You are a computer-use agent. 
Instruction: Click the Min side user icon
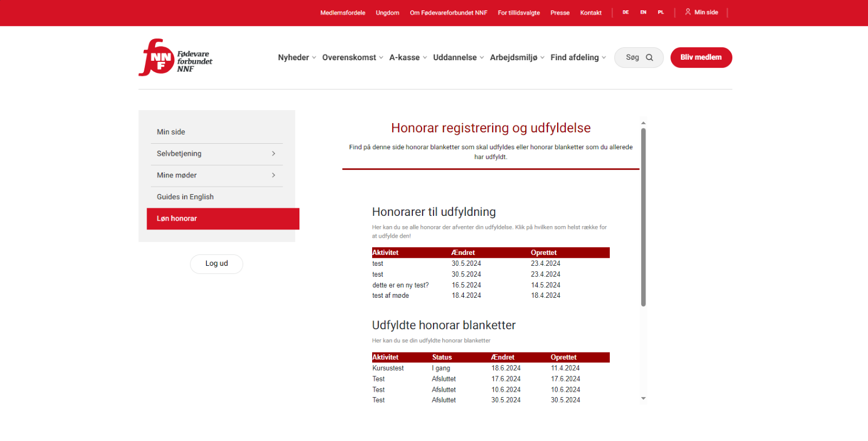point(688,12)
